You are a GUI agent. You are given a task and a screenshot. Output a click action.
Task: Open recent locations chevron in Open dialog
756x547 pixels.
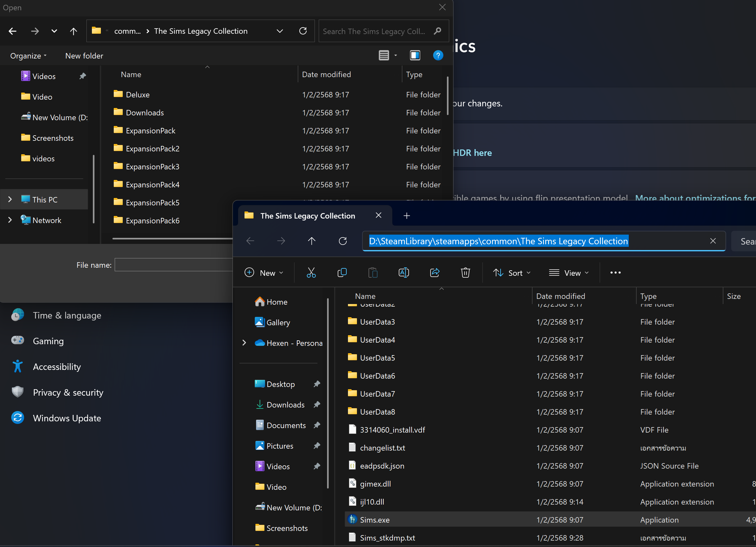[x=54, y=31]
